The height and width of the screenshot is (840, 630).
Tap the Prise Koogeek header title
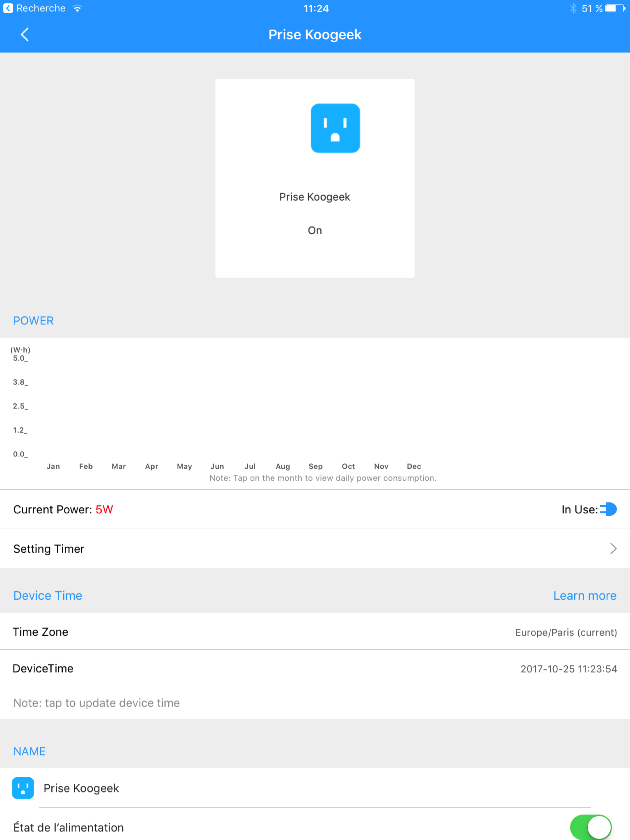coord(315,35)
